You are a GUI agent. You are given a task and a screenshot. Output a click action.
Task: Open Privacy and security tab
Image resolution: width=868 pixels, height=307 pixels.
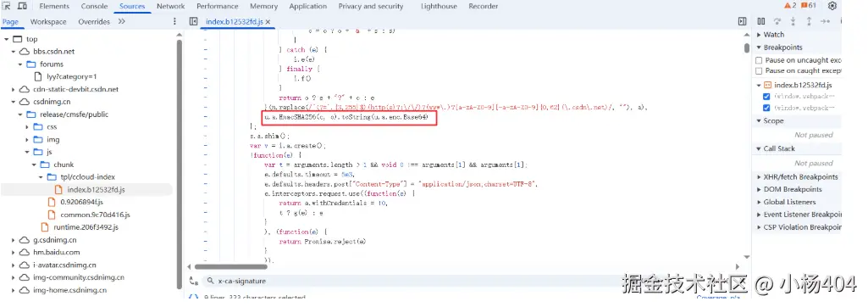371,6
